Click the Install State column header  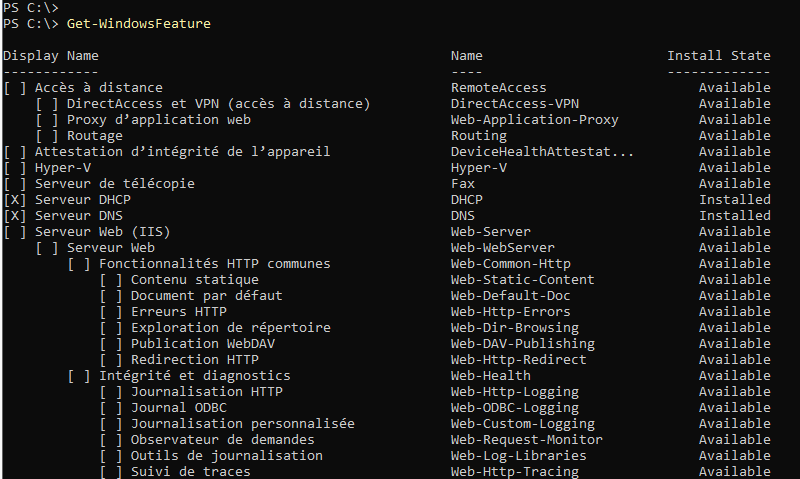[x=719, y=56]
